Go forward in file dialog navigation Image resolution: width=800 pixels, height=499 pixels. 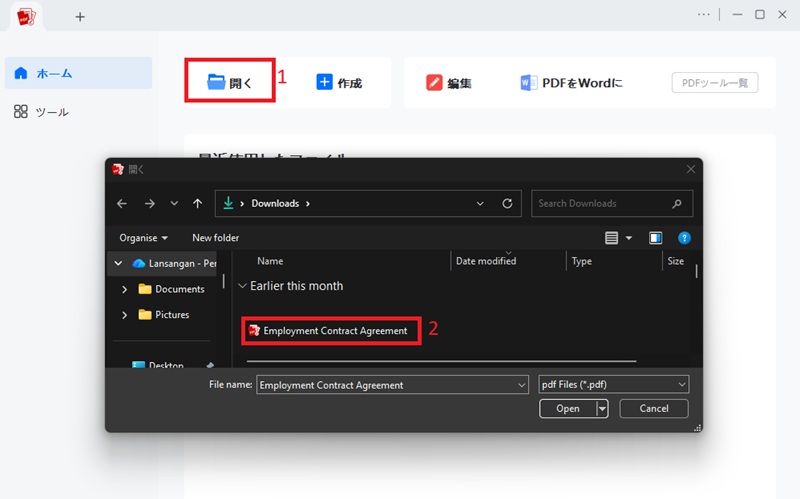[149, 204]
